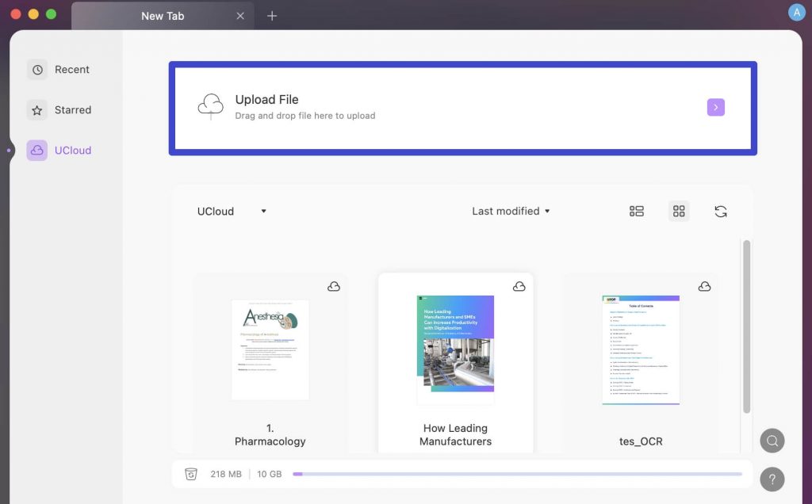Open the Starred files section
812x504 pixels.
[71, 109]
